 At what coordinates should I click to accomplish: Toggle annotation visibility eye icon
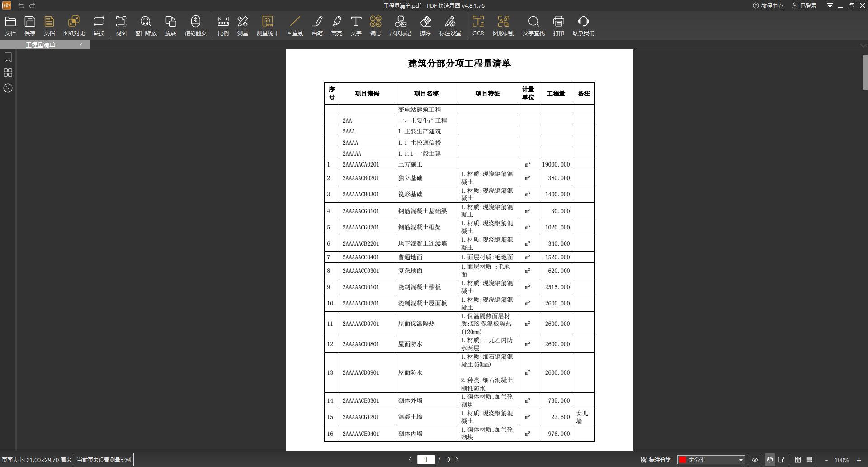pyautogui.click(x=755, y=460)
